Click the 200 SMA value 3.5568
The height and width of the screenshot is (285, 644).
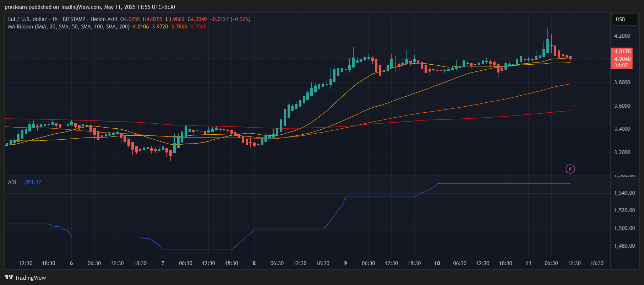[x=198, y=27]
